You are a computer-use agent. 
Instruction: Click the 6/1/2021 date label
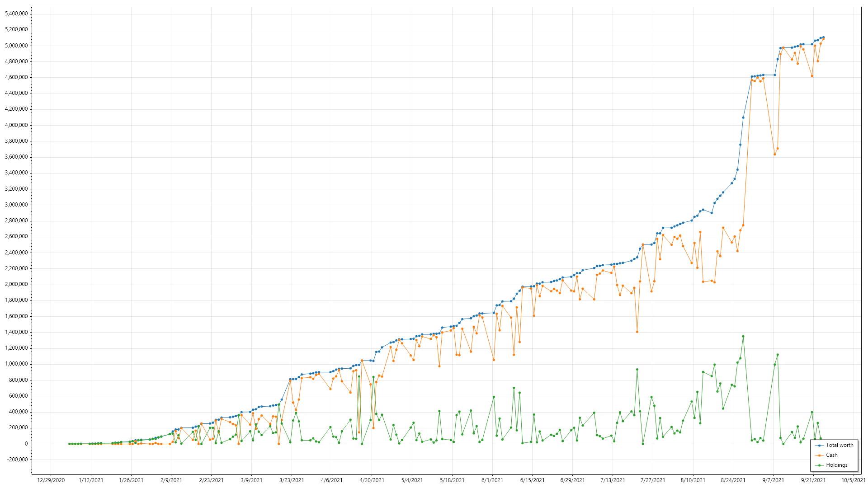pyautogui.click(x=492, y=480)
